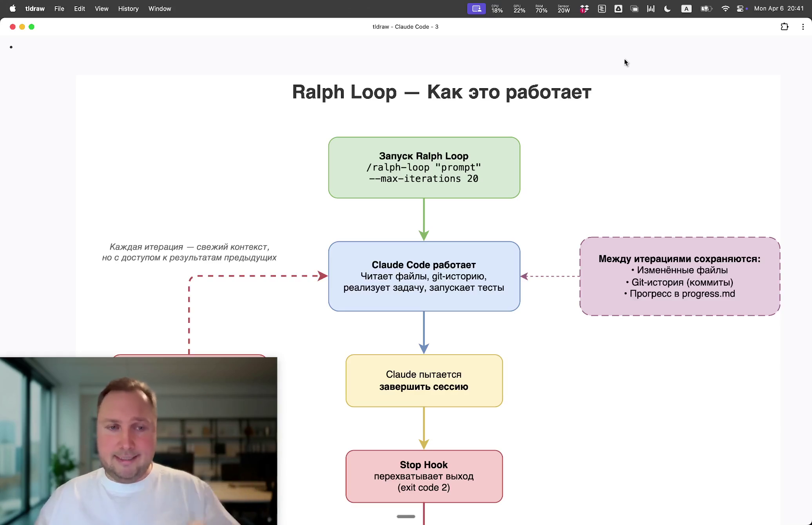This screenshot has height=525, width=812.
Task: Click the triangle-in-square menu bar icon
Action: [x=618, y=9]
